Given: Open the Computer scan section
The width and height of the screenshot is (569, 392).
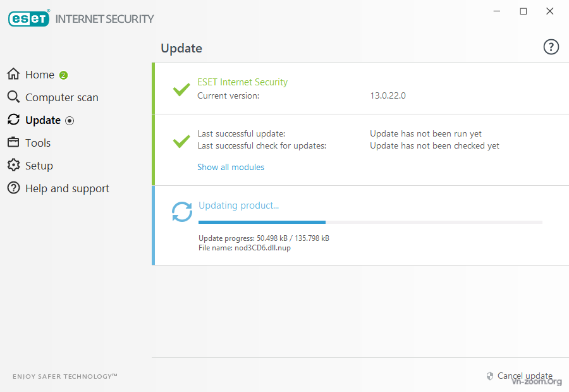Looking at the screenshot, I should 62,97.
